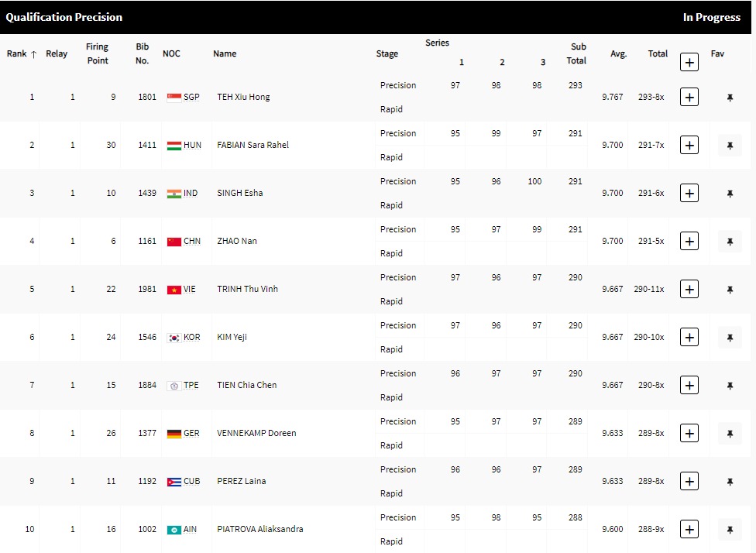Click pin icon in SINGH Esha row
Screen dimensions: 756x553
[x=730, y=193]
